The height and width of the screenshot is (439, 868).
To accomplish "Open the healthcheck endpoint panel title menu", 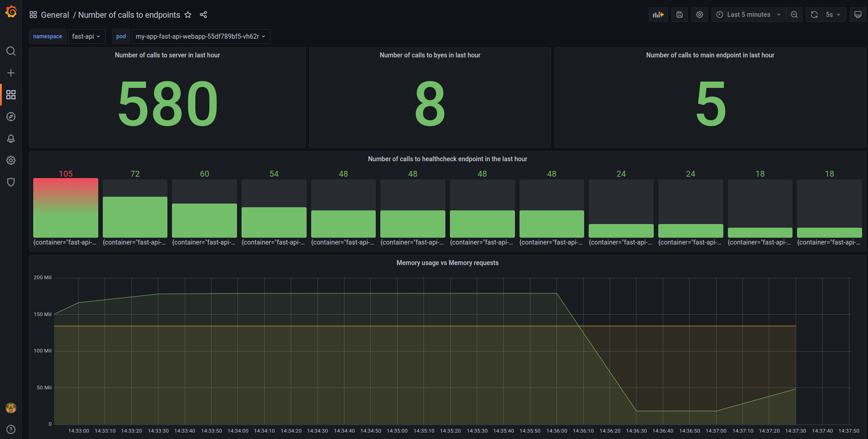I will [447, 159].
